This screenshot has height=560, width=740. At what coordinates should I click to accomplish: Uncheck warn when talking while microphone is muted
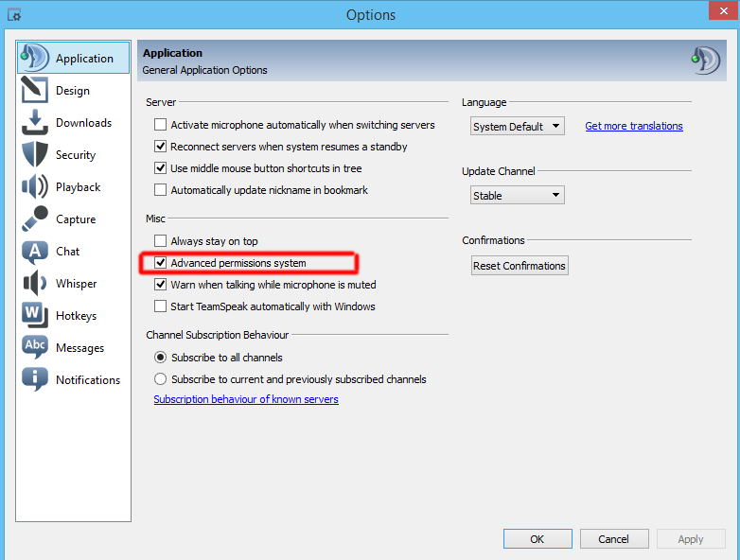(161, 284)
